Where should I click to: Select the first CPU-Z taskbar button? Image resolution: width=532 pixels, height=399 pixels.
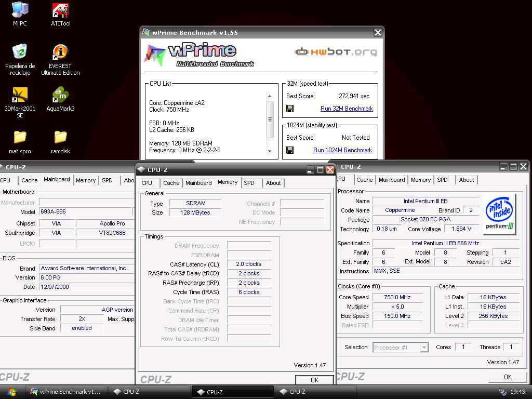tap(149, 392)
